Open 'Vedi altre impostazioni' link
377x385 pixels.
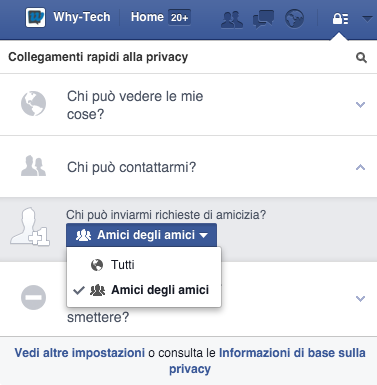tap(80, 353)
